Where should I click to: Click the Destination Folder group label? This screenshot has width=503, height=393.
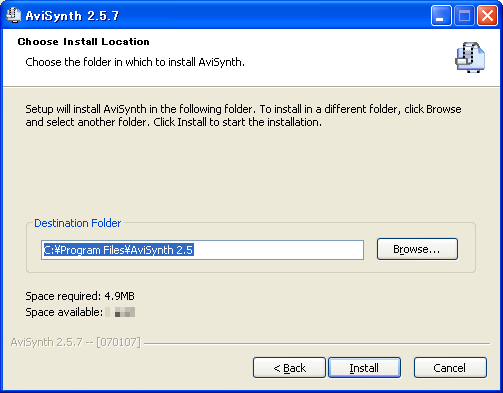pos(78,223)
